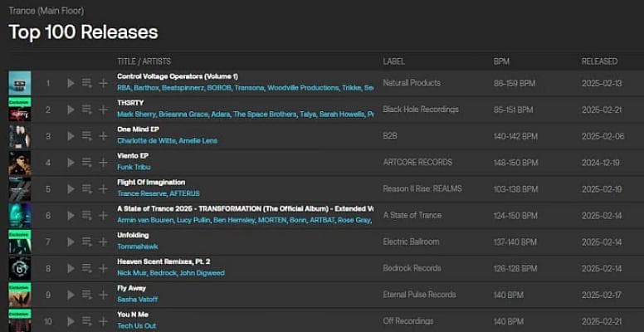Viewport: 644px width, 332px height.
Task: Add Control Voltage Operators to playlist
Action: pyautogui.click(x=103, y=83)
